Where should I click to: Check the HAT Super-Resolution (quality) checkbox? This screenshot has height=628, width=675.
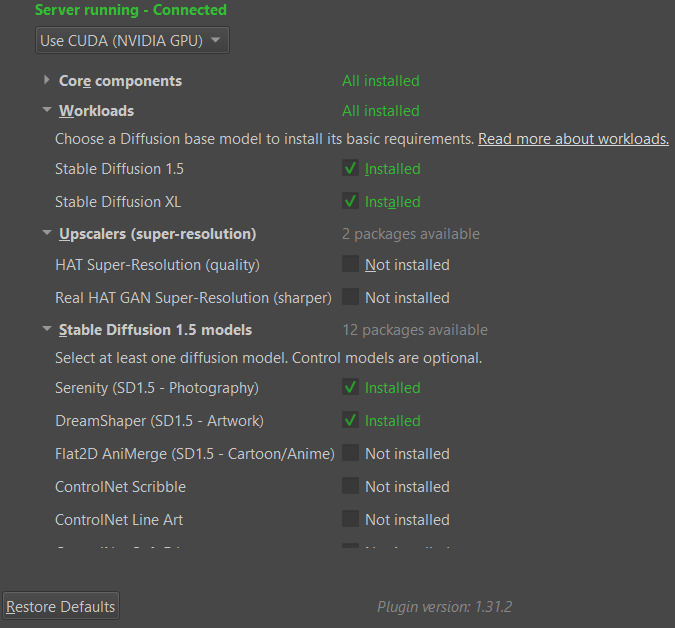pos(350,264)
